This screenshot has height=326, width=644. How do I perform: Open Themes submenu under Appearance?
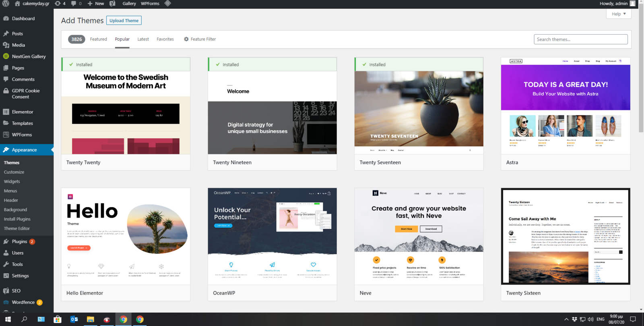(x=12, y=162)
